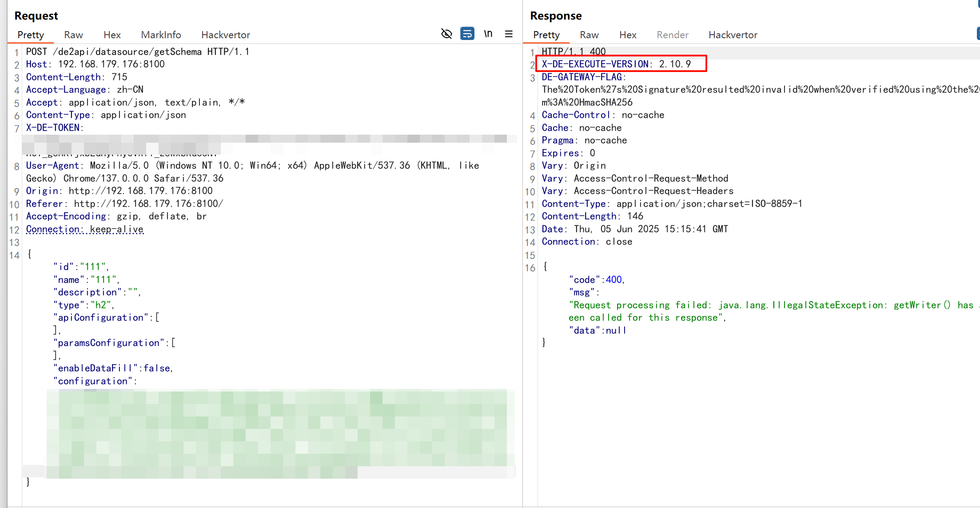
Task: Toggle show non-printable characters \n button
Action: click(488, 34)
